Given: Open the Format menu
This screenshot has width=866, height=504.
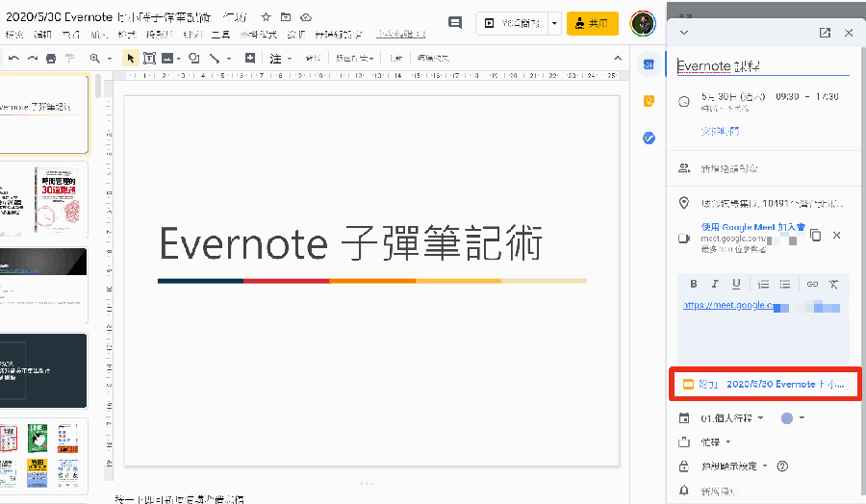Looking at the screenshot, I should (127, 35).
